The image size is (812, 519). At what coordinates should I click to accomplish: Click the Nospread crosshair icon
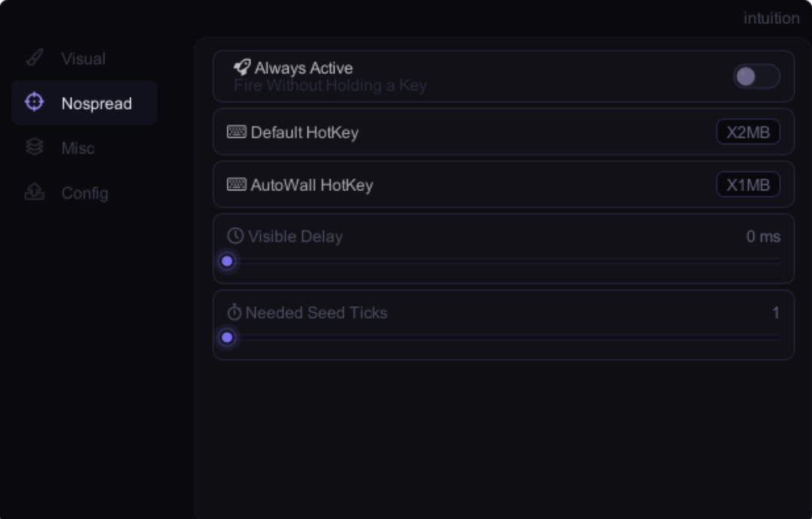[x=34, y=102]
